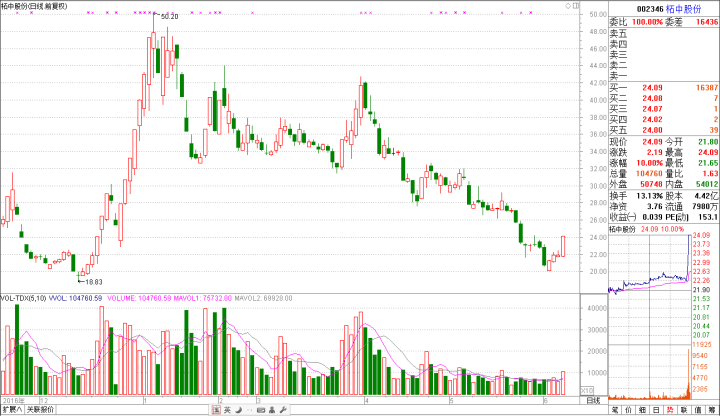Click the 流通 value 7980万
The height and width of the screenshot is (416, 720).
[706, 207]
